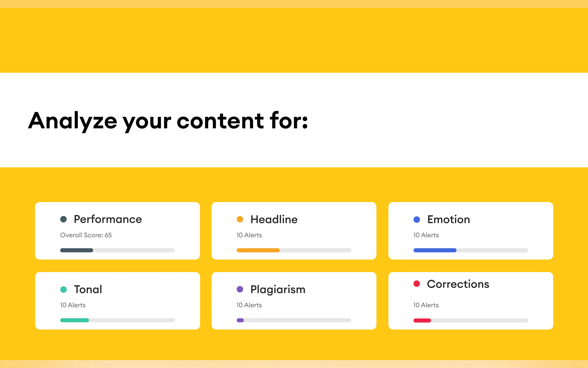This screenshot has width=588, height=368.
Task: Click the Overall Score: 65 text
Action: (86, 235)
